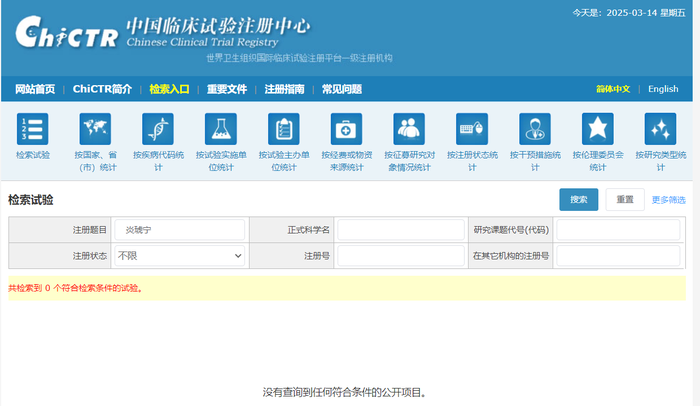Expand 更多筛选 filter options

tap(668, 200)
